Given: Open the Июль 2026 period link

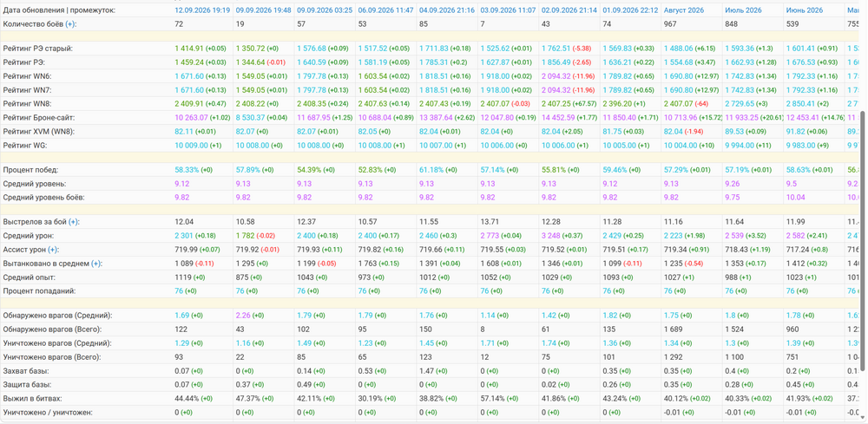Looking at the screenshot, I should [x=743, y=10].
